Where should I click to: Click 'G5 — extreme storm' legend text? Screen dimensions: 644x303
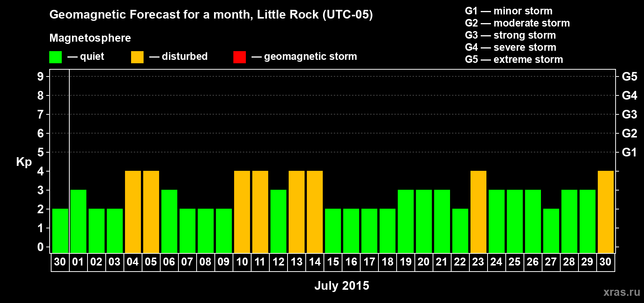point(514,59)
